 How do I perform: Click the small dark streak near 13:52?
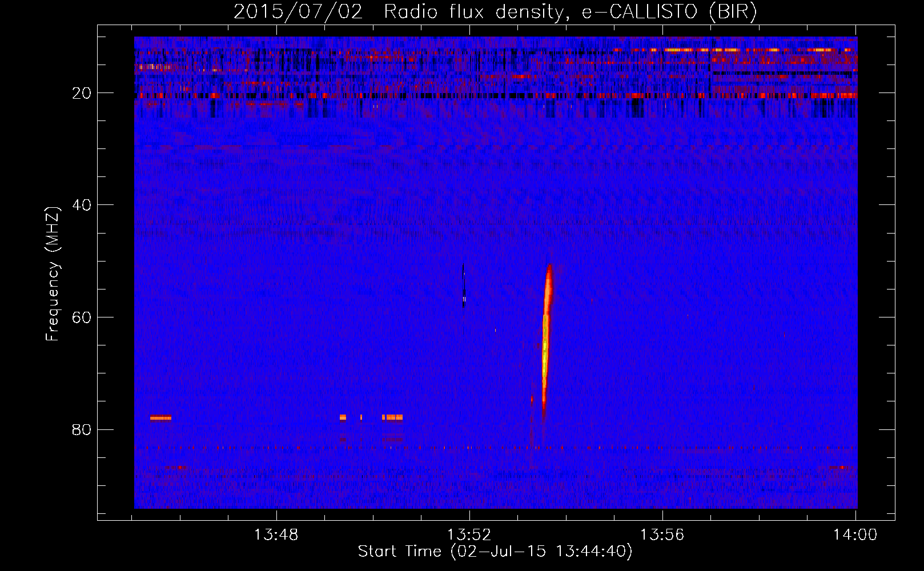pyautogui.click(x=463, y=287)
